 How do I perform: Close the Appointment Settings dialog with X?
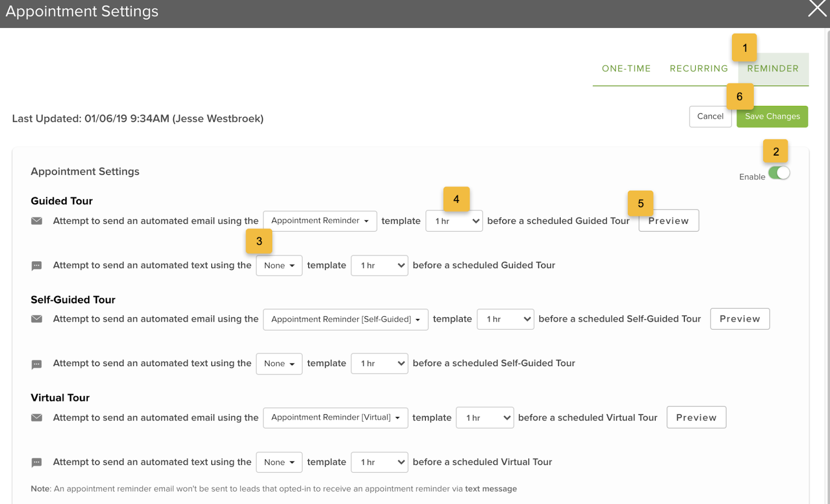[x=817, y=9]
